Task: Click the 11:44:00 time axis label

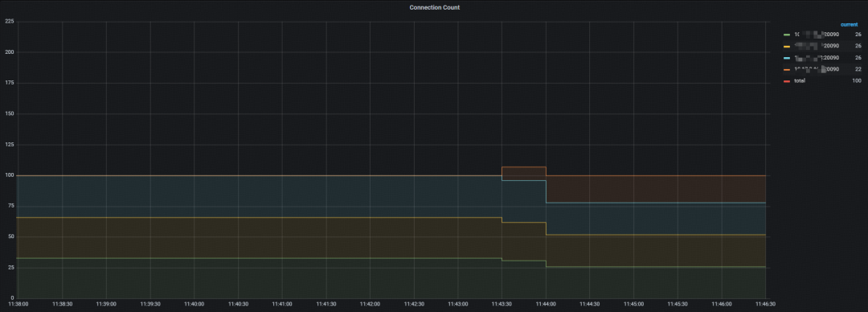Action: click(546, 304)
